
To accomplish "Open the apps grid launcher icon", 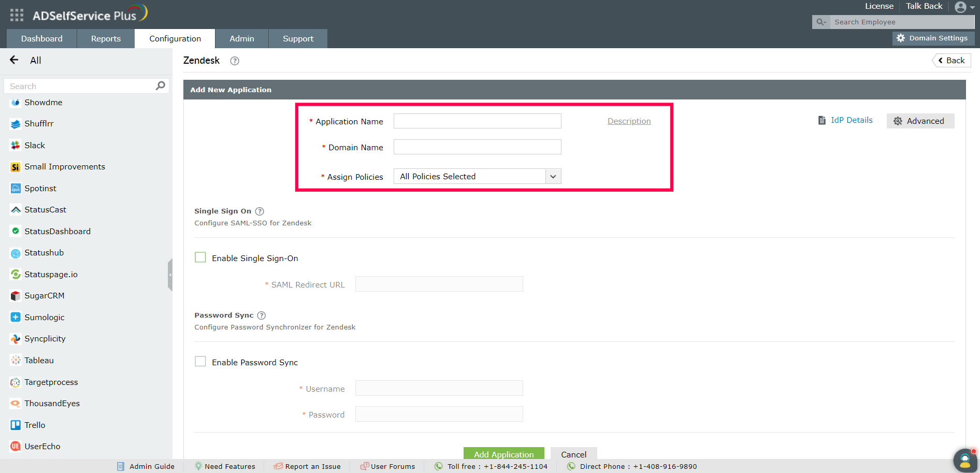I will tap(17, 15).
